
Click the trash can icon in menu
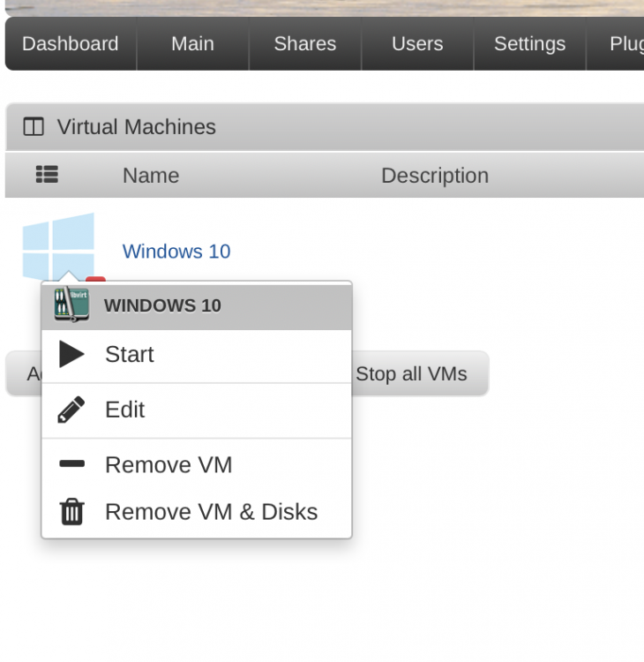click(x=71, y=512)
